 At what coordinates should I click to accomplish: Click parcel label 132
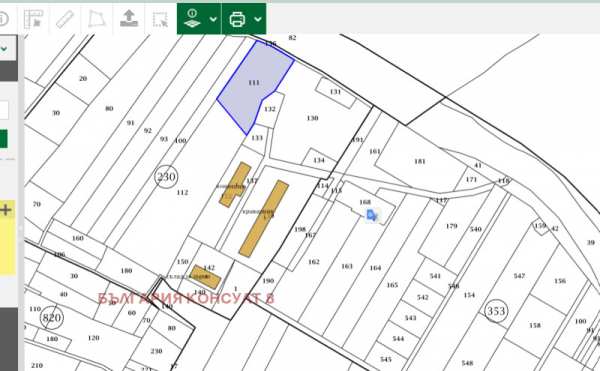click(x=270, y=109)
